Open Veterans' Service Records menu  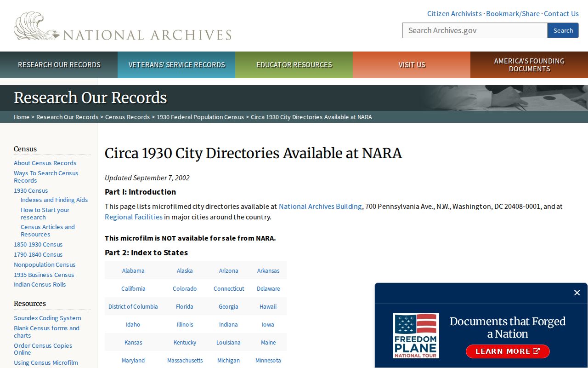176,65
